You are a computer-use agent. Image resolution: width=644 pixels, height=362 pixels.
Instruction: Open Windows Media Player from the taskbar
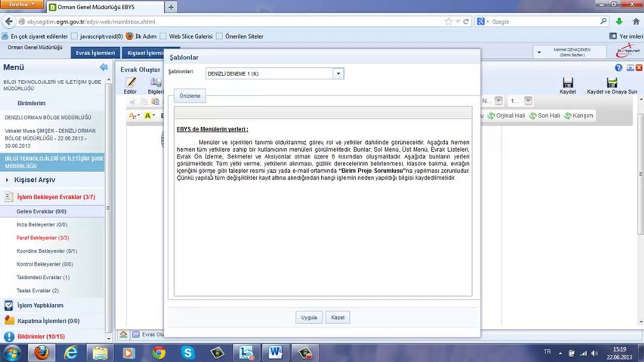(x=129, y=353)
